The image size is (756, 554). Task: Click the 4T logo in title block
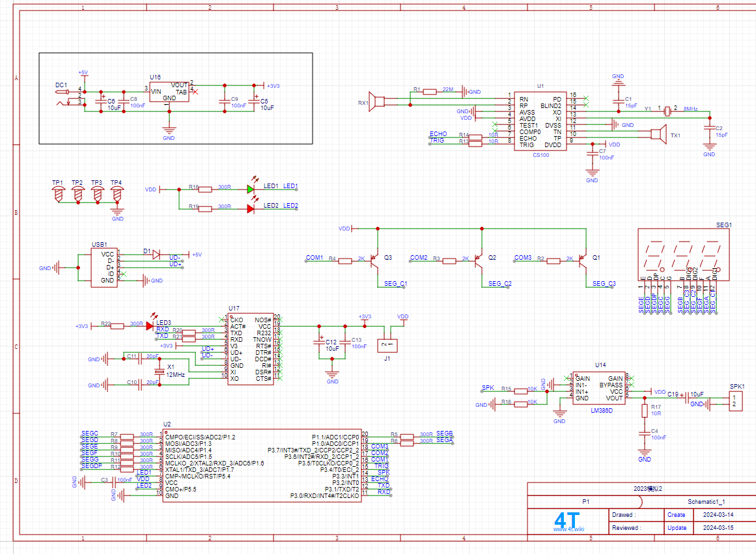[567, 521]
